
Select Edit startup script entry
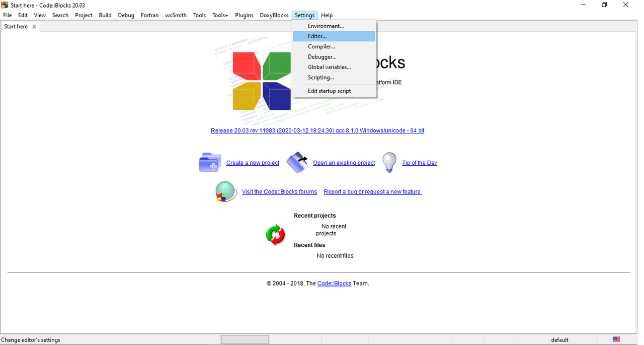point(334,91)
